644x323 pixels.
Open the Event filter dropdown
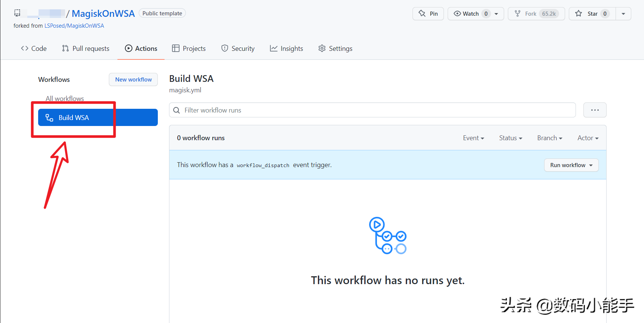[x=473, y=138]
